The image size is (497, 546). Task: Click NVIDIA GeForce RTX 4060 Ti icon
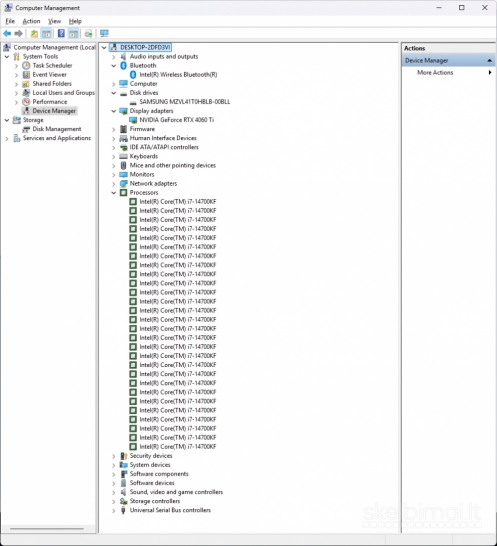[x=133, y=120]
